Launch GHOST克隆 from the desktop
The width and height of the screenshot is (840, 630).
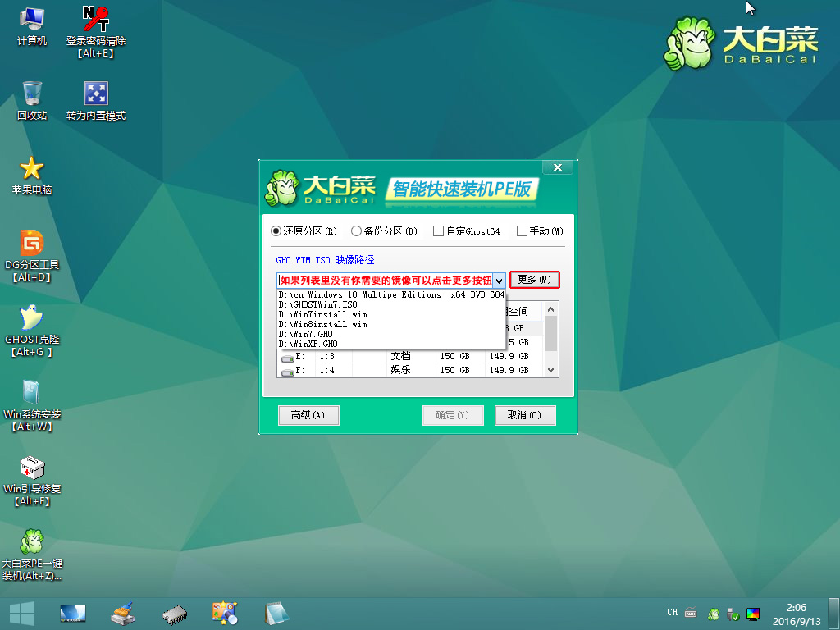32,318
